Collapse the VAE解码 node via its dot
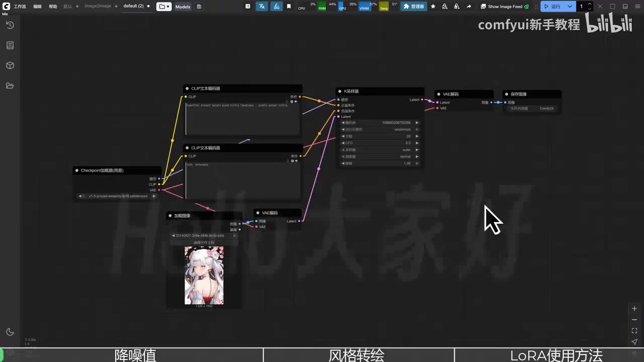The height and width of the screenshot is (362, 644). point(439,94)
